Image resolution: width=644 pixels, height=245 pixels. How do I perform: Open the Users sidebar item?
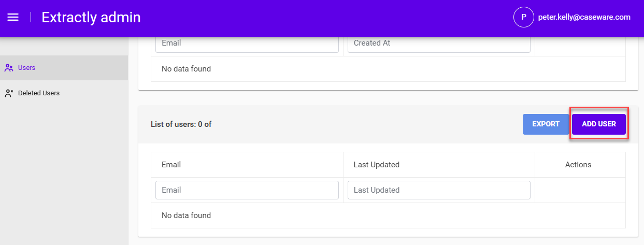coord(64,68)
